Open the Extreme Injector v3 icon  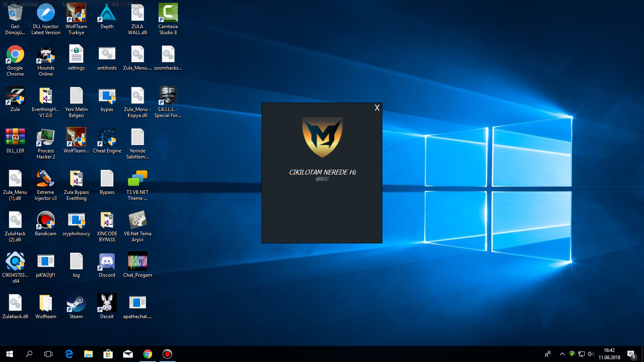click(46, 185)
